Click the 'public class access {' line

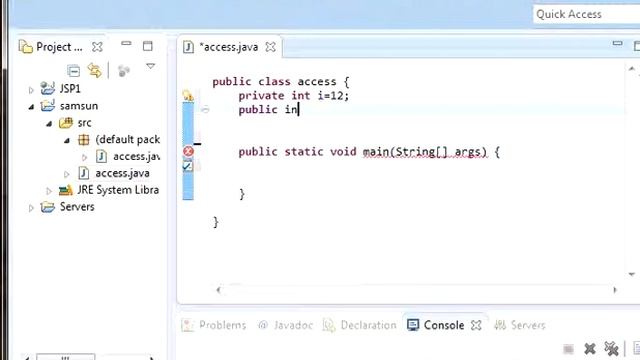[281, 82]
